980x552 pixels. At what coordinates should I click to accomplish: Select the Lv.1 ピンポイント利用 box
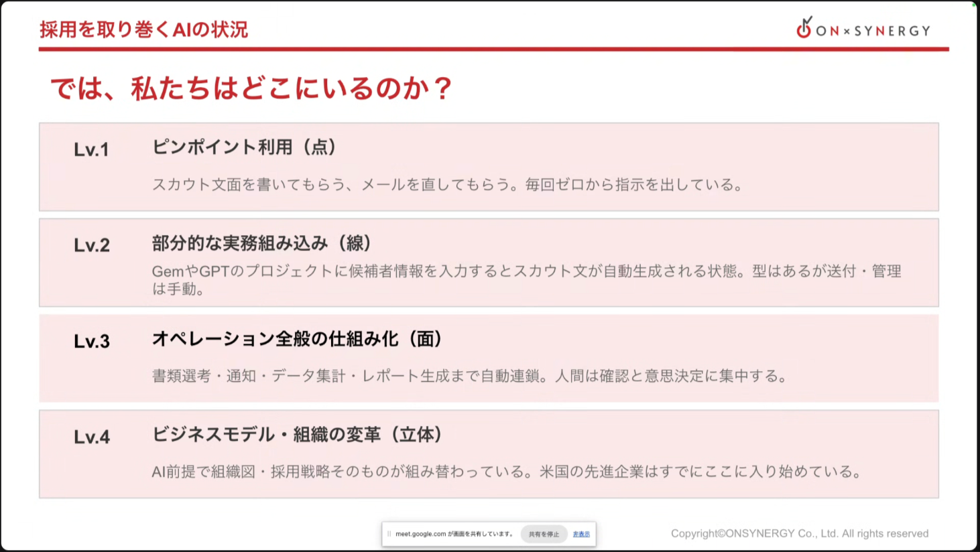click(x=489, y=167)
